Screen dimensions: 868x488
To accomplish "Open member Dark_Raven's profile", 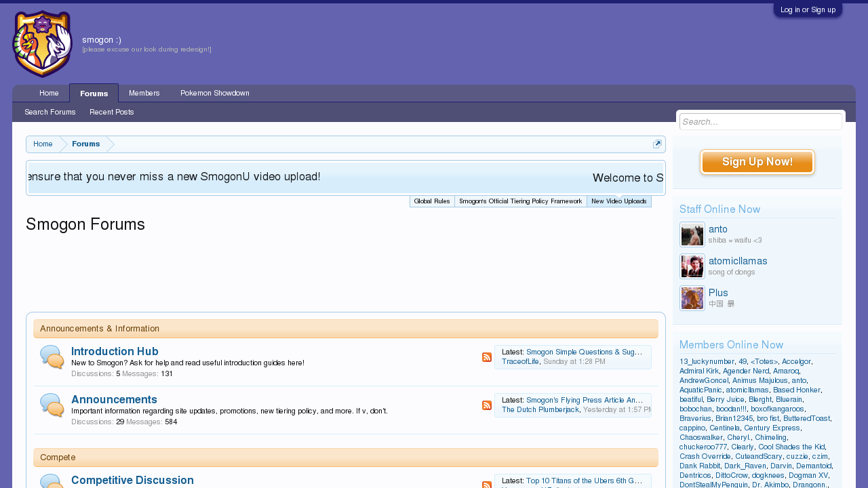I will pos(745,466).
